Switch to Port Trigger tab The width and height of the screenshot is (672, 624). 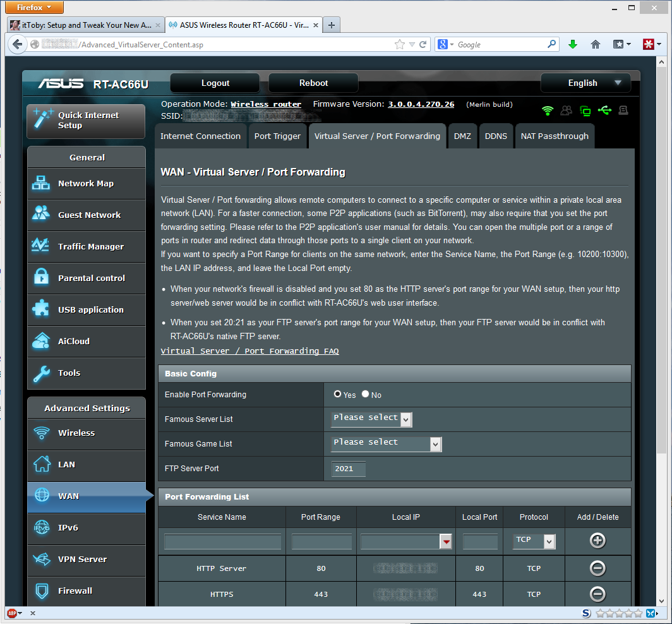pos(277,136)
